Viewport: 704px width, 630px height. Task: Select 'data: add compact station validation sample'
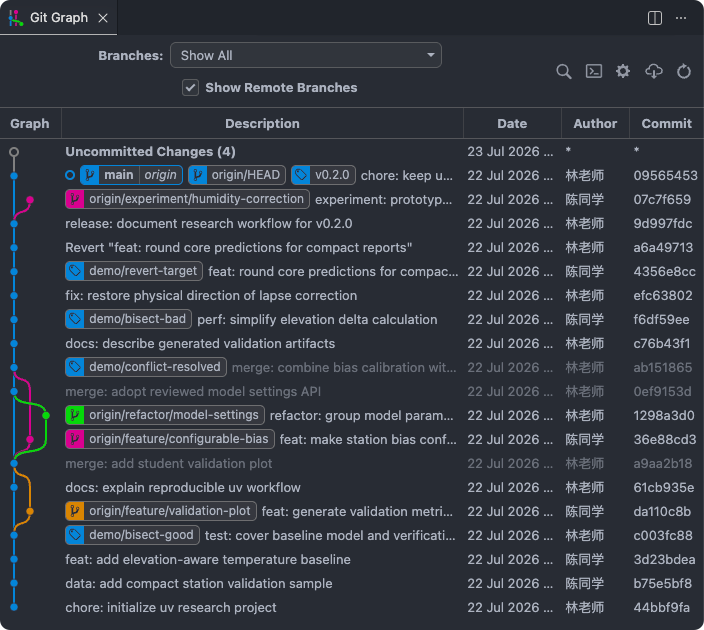point(352,583)
